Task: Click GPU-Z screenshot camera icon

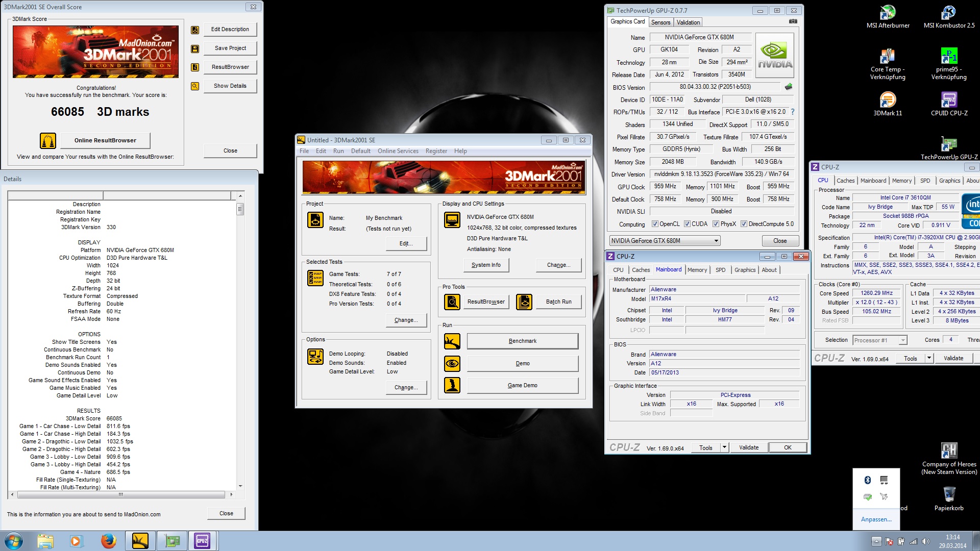Action: tap(793, 21)
